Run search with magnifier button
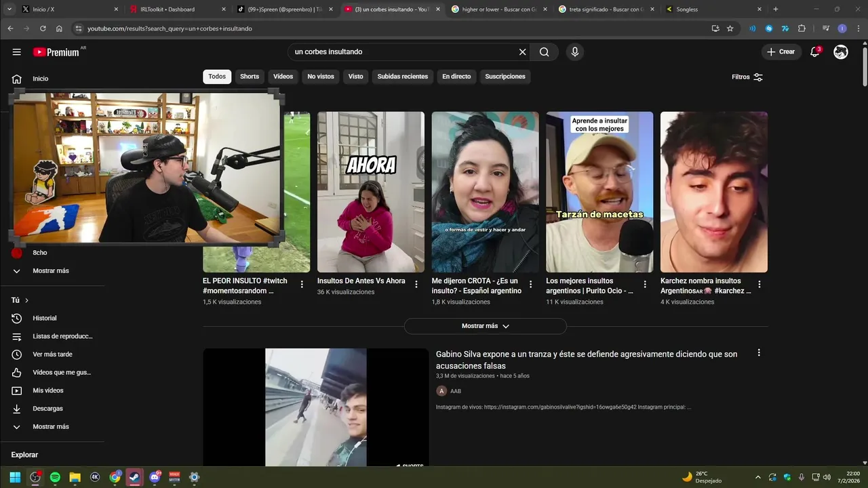This screenshot has height=488, width=868. (x=545, y=52)
